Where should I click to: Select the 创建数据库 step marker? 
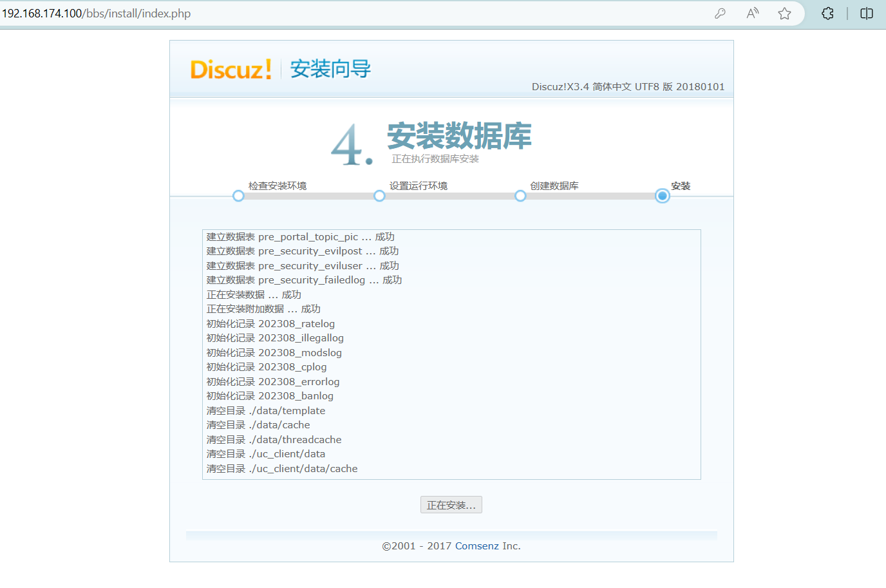pyautogui.click(x=520, y=196)
